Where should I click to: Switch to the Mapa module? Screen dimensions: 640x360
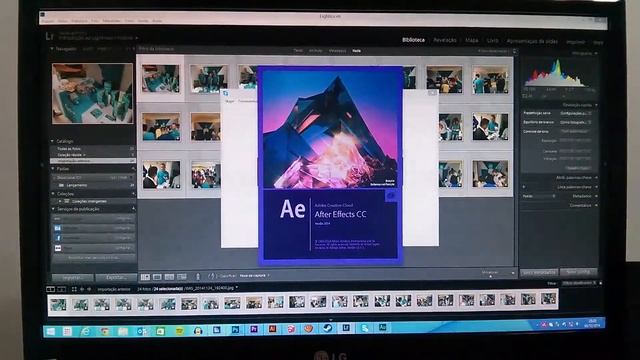pyautogui.click(x=471, y=40)
